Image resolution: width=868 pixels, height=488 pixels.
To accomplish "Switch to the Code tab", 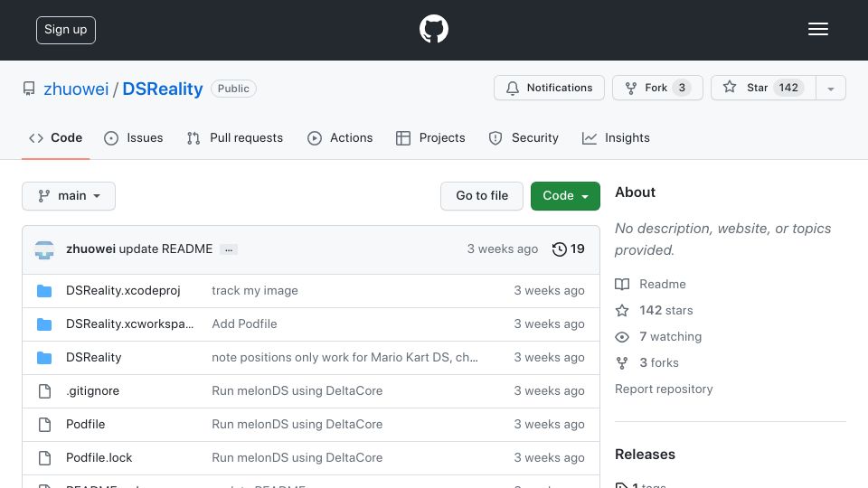I will [x=55, y=137].
